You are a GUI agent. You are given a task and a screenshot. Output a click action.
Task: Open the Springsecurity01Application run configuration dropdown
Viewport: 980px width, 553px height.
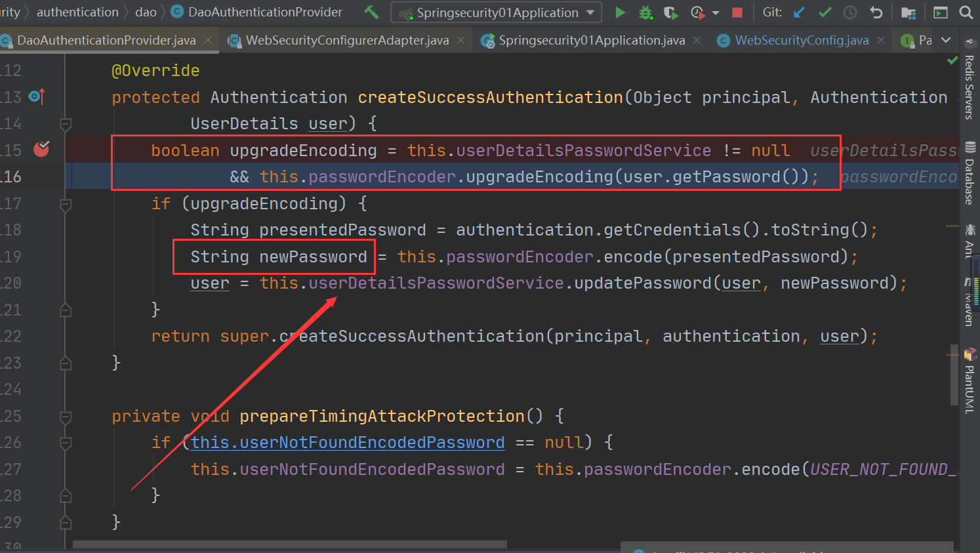tap(497, 12)
